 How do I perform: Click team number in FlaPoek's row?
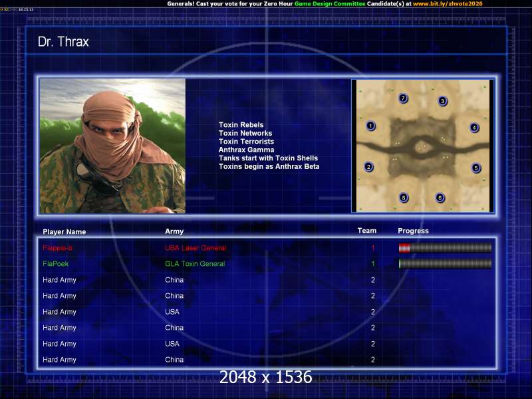[x=373, y=263]
